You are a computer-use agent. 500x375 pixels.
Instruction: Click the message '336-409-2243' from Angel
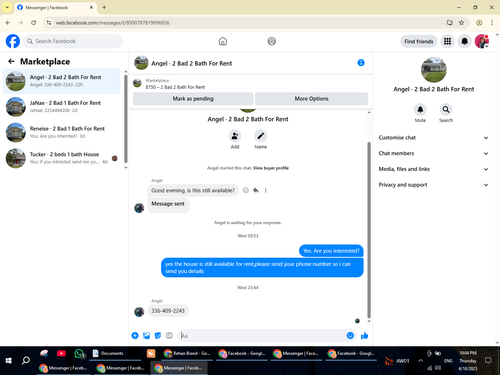pos(168,311)
